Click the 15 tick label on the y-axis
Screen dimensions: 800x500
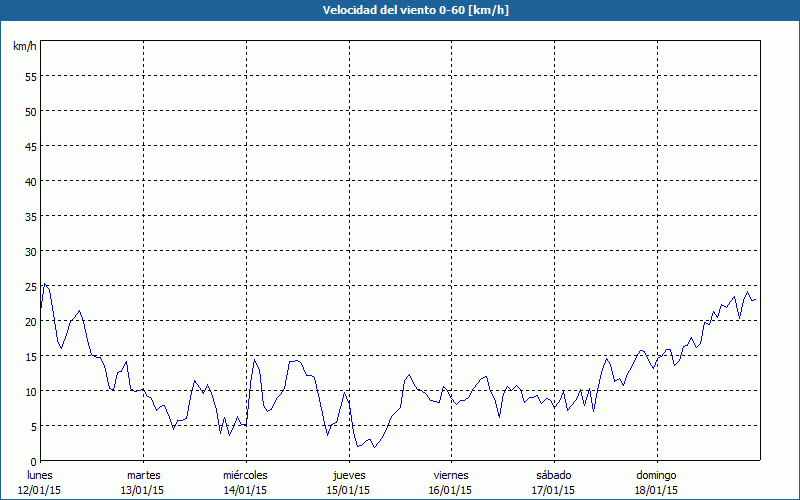pyautogui.click(x=30, y=356)
